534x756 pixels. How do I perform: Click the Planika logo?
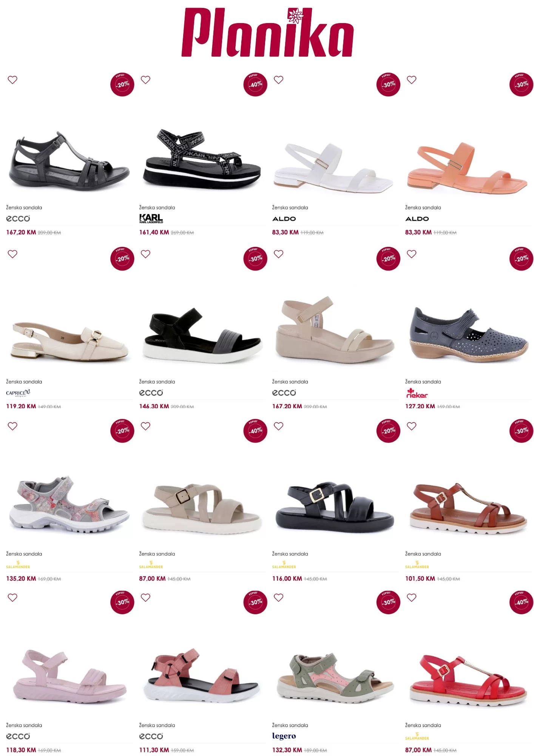[267, 33]
